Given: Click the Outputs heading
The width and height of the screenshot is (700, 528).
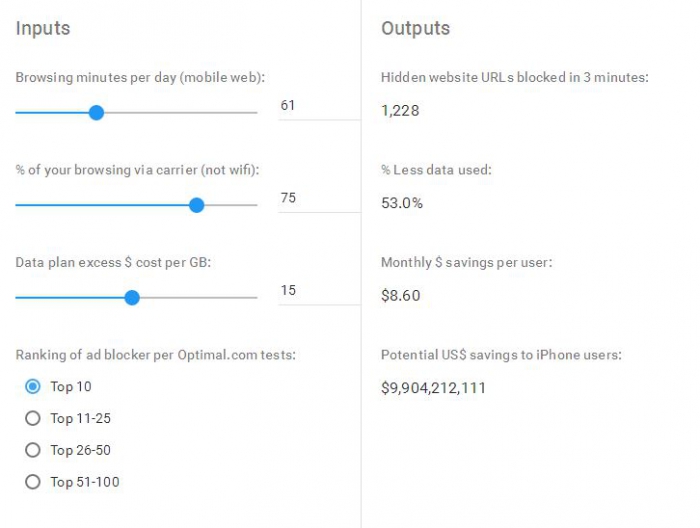Looking at the screenshot, I should pos(415,28).
